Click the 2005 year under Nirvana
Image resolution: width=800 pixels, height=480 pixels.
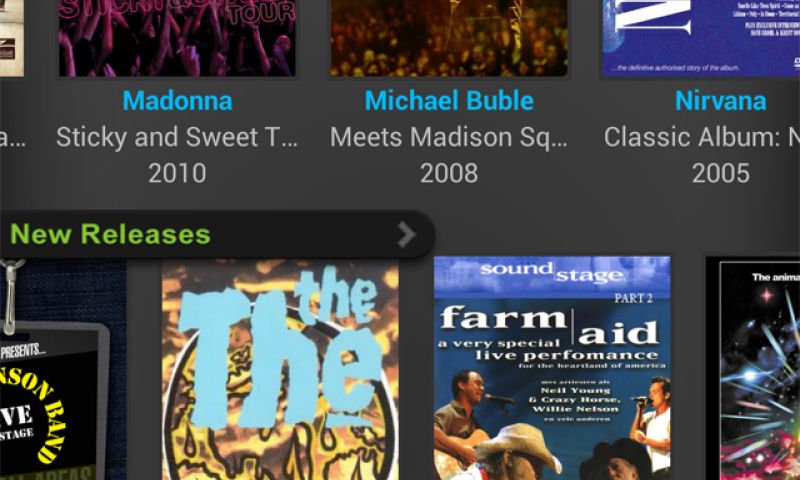coord(721,173)
